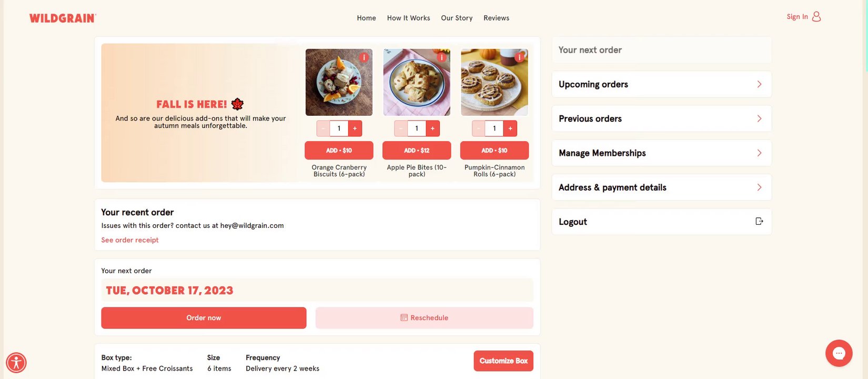The image size is (868, 379).
Task: Open the accessibility options icon
Action: (16, 363)
